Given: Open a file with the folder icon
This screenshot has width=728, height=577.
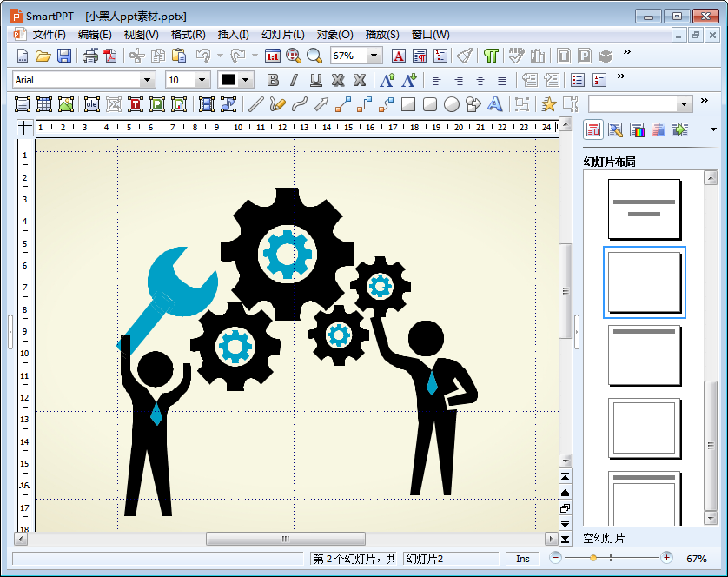Looking at the screenshot, I should pyautogui.click(x=43, y=56).
